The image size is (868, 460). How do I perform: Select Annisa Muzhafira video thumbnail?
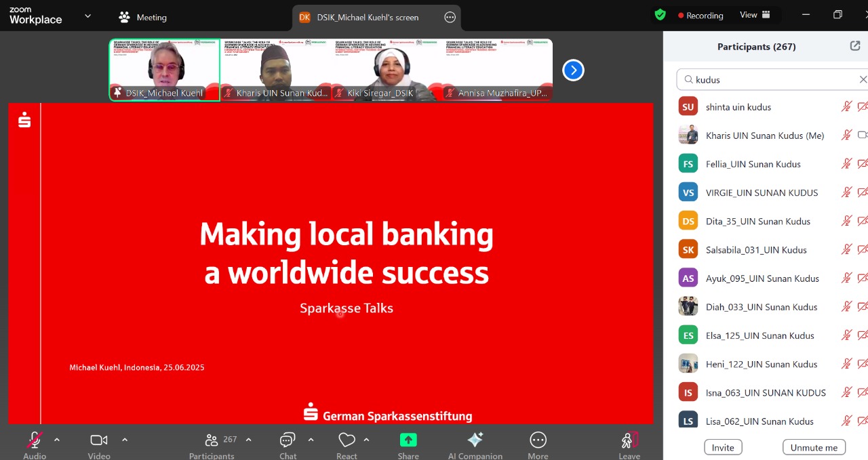pyautogui.click(x=497, y=70)
